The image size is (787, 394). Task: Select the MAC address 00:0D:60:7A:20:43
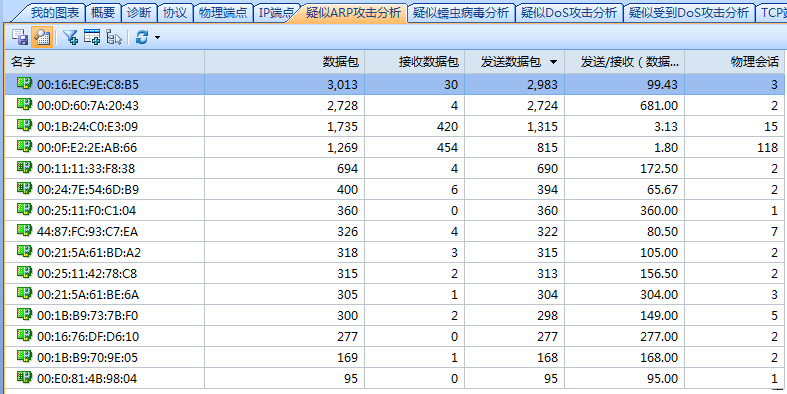coord(88,106)
